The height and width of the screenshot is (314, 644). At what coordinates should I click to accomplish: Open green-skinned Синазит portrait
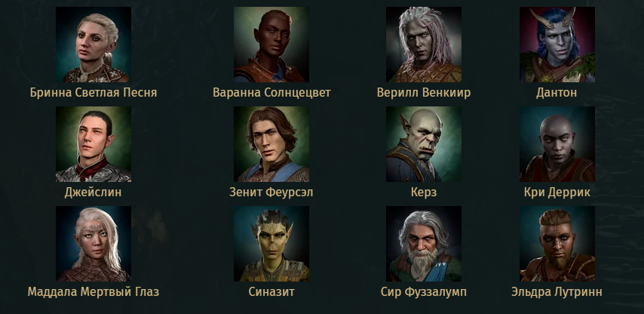(x=271, y=244)
